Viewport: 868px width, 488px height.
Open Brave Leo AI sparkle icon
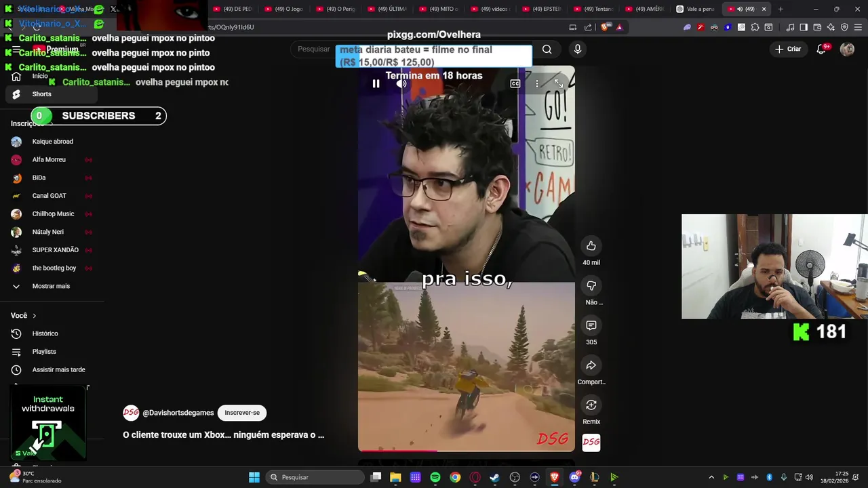(831, 27)
